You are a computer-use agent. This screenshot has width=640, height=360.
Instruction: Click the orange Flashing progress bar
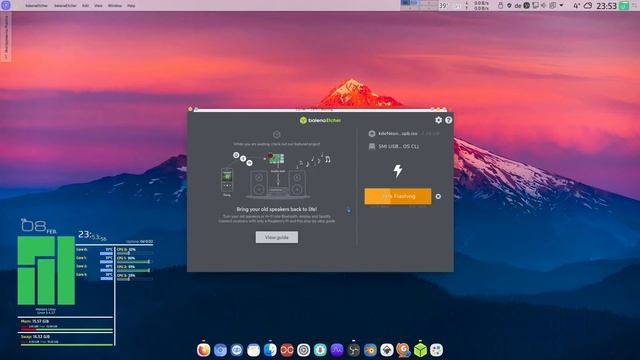coord(398,196)
